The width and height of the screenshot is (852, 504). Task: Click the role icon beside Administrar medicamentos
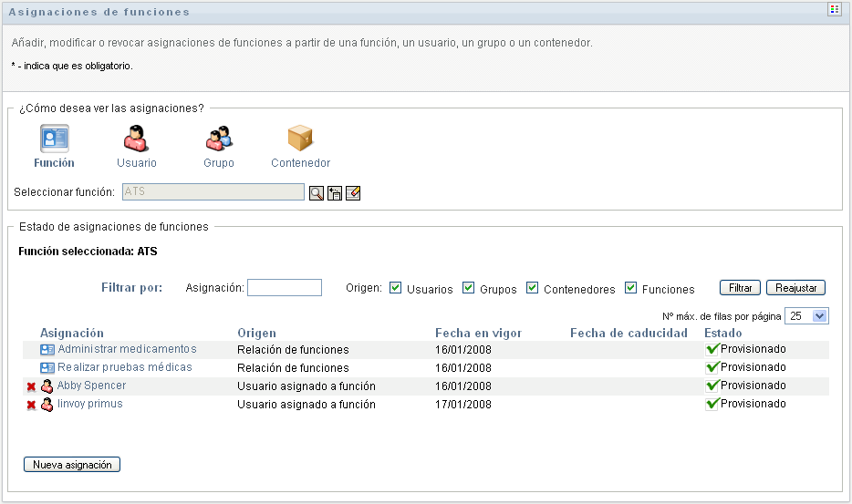(x=47, y=350)
